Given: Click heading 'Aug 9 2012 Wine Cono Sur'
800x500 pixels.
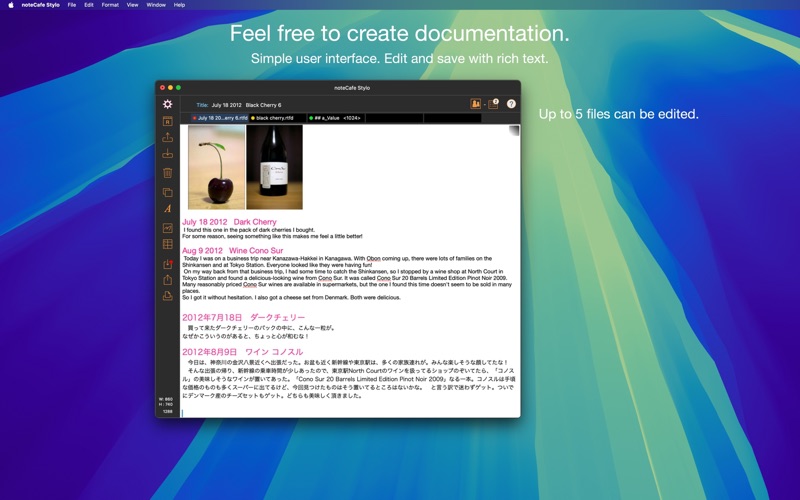Looking at the screenshot, I should (x=233, y=251).
